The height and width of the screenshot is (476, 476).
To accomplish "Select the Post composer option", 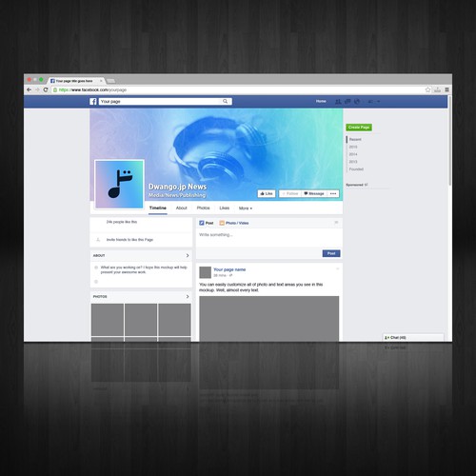I will coord(207,223).
